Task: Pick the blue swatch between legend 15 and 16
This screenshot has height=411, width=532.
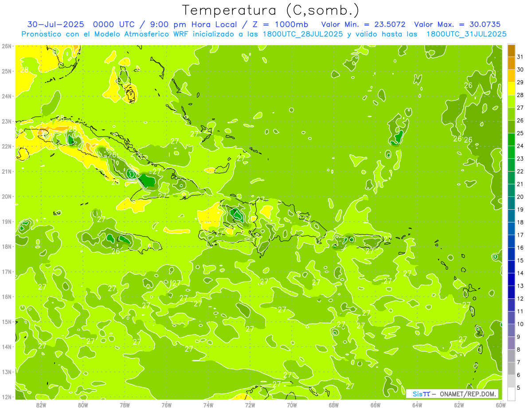Action: 511,254
